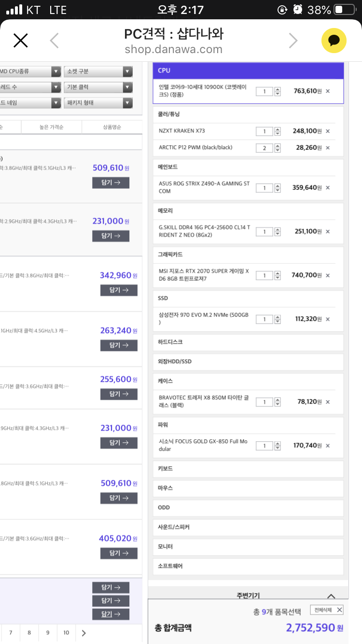Viewport: 362px width, 644px height.
Task: Open the CPU종류 filter dropdown
Action: tap(30, 71)
